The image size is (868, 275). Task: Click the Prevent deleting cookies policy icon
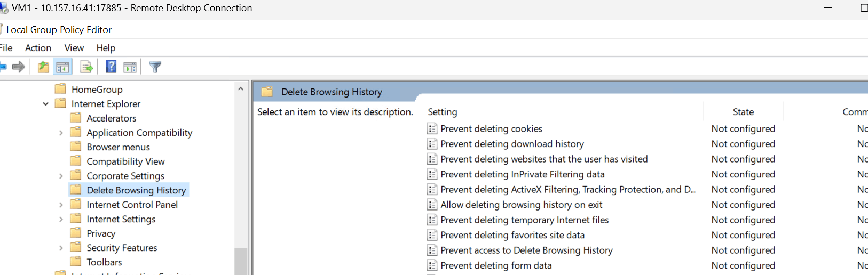(x=432, y=128)
